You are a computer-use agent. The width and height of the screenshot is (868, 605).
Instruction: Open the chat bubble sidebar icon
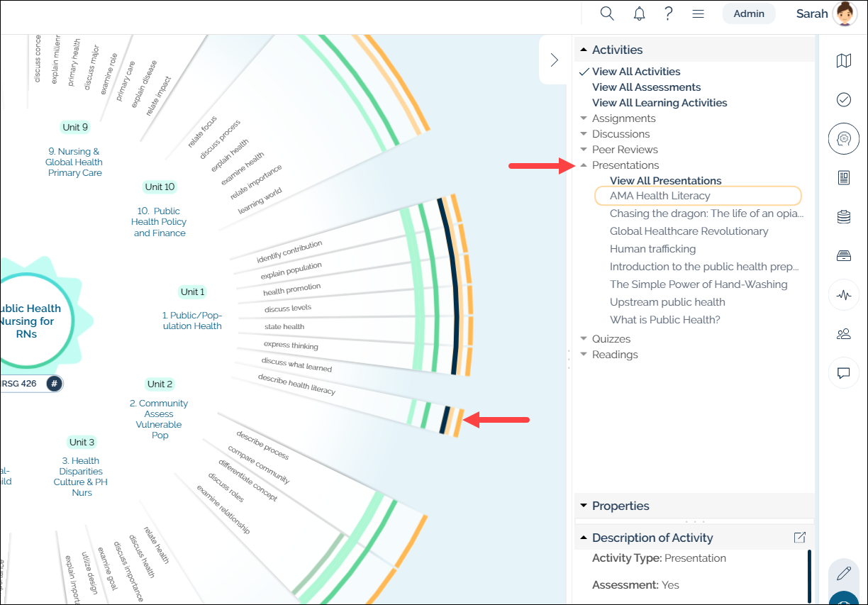click(x=844, y=372)
